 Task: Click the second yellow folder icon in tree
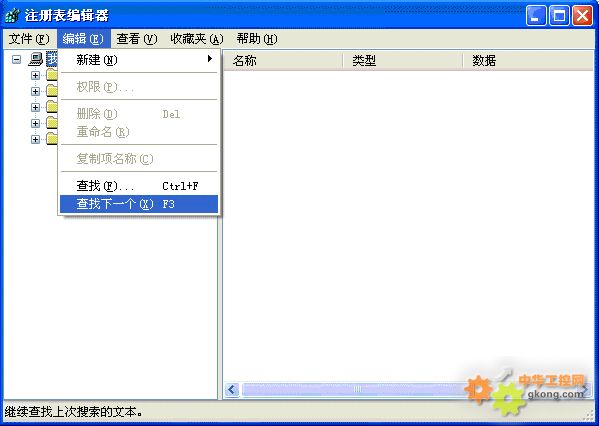tap(52, 91)
